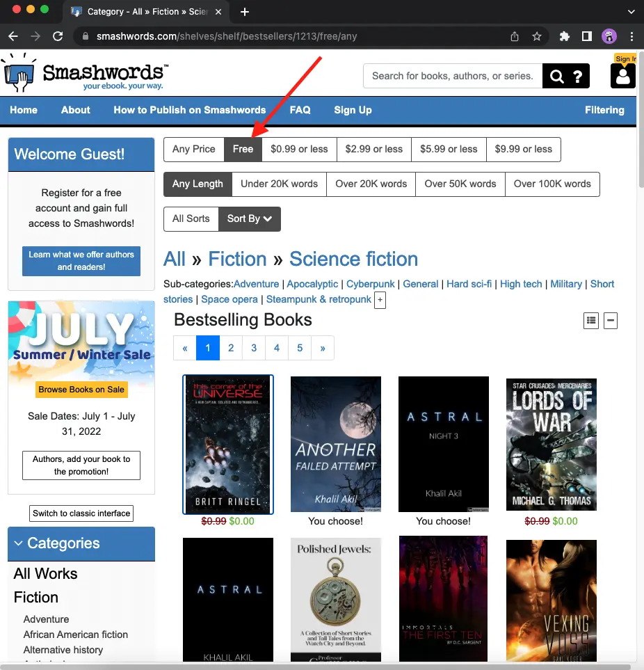644x670 pixels.
Task: Open the All breadcrumb link
Action: [x=175, y=260]
